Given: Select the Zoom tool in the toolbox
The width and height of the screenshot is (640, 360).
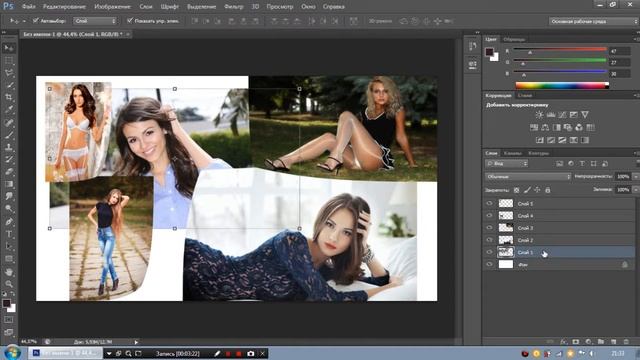Looking at the screenshot, I should click(x=9, y=284).
